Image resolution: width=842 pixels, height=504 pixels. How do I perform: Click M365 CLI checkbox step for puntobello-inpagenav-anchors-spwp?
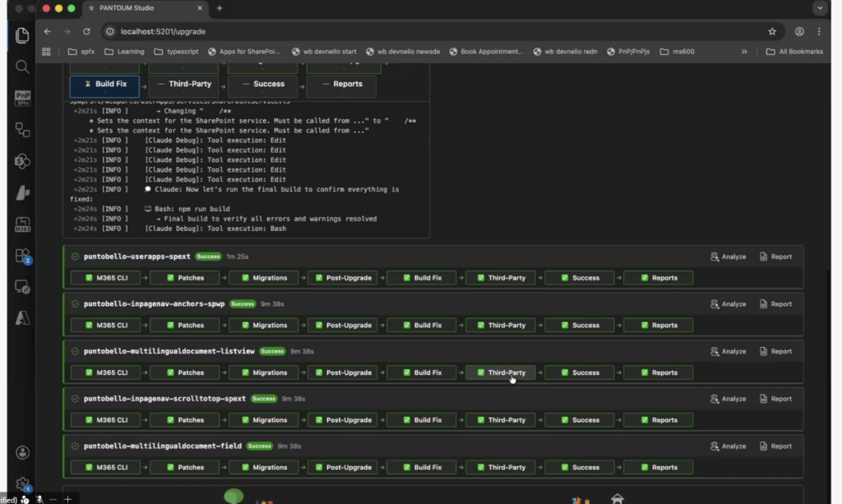coord(105,326)
